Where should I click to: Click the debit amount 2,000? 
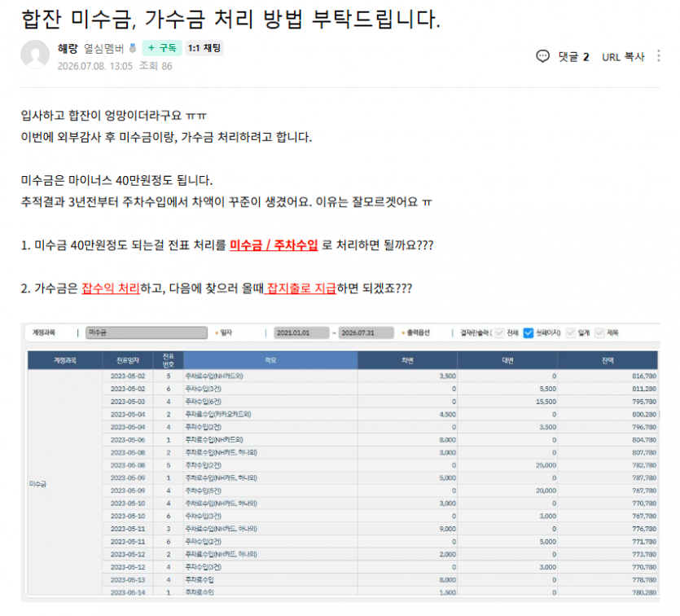pyautogui.click(x=448, y=554)
